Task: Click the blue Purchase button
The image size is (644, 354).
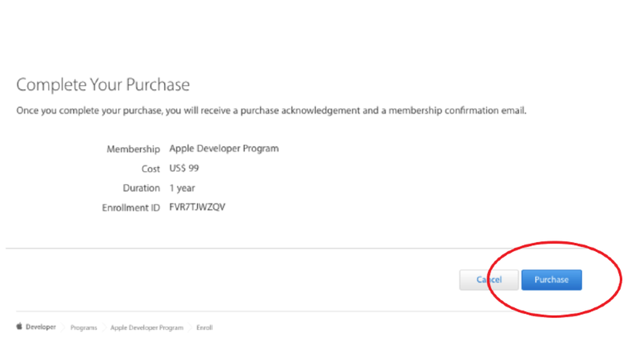Action: (x=551, y=280)
